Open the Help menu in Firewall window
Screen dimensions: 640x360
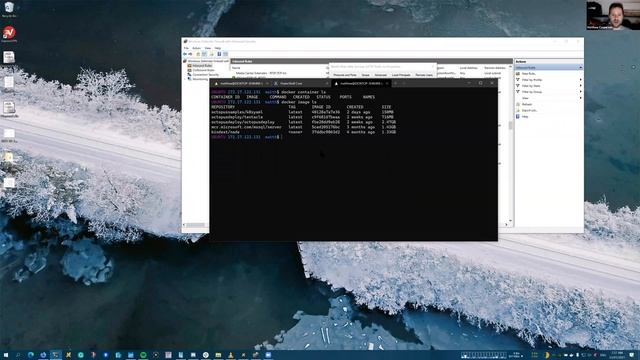coord(218,48)
